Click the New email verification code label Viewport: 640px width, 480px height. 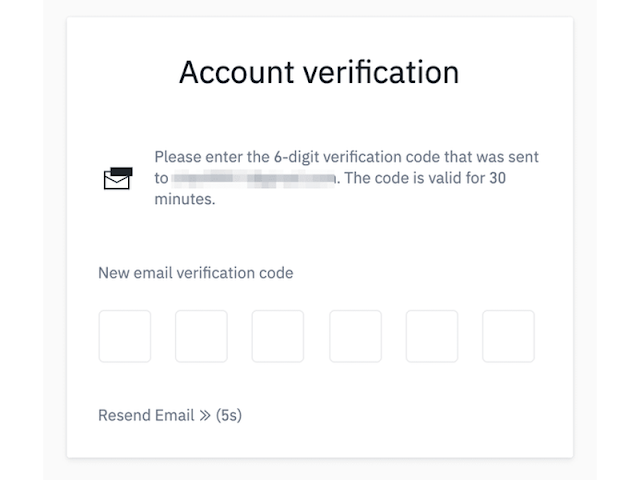click(196, 272)
